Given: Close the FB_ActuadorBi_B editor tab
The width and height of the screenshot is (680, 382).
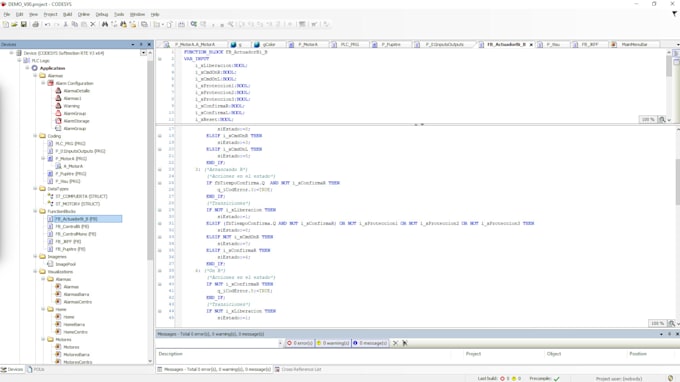Looking at the screenshot, I should point(531,45).
